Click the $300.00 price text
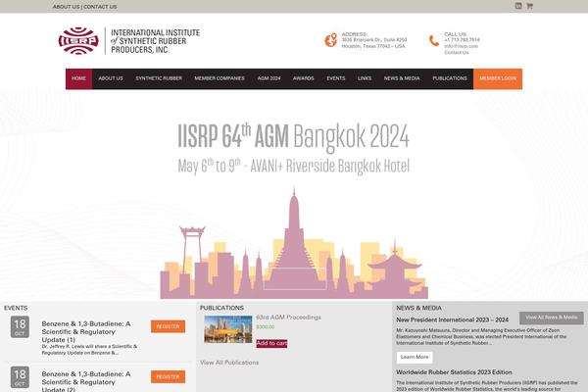This screenshot has height=392, width=588. click(266, 327)
